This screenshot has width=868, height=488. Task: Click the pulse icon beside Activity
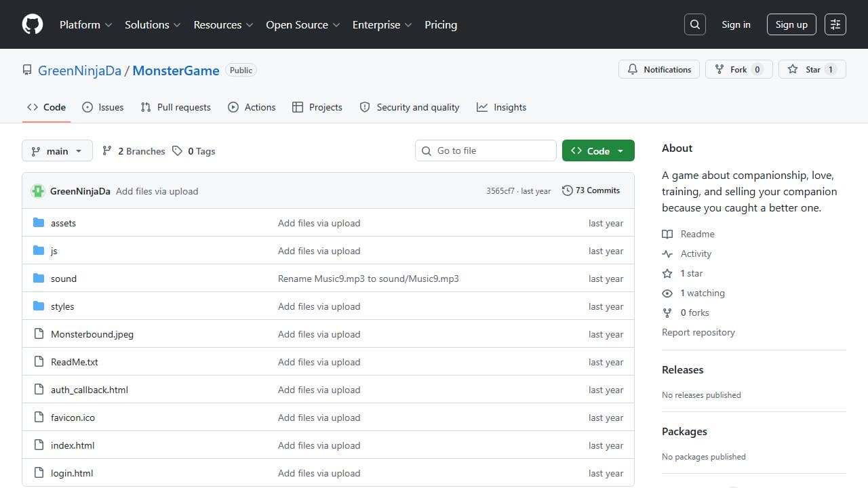(x=667, y=253)
